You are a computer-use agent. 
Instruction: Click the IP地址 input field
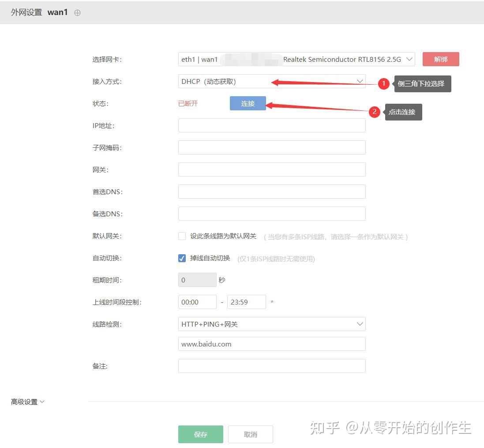(x=271, y=125)
